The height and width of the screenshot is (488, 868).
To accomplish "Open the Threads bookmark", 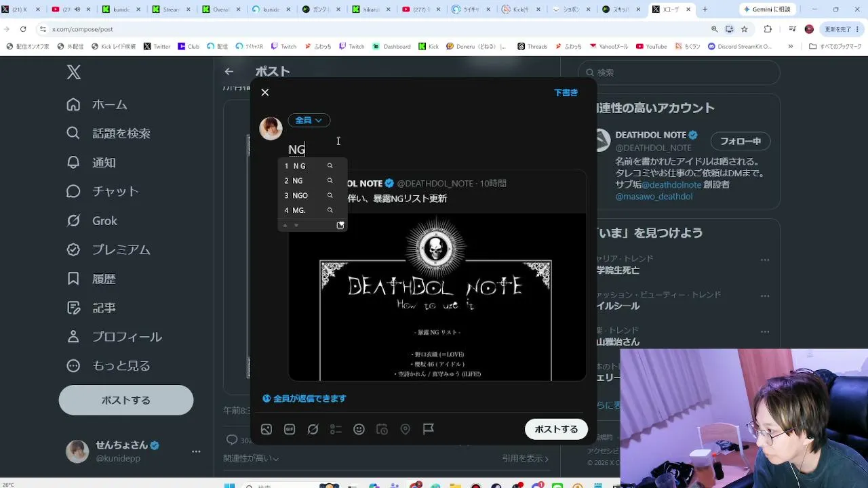I will pyautogui.click(x=532, y=47).
